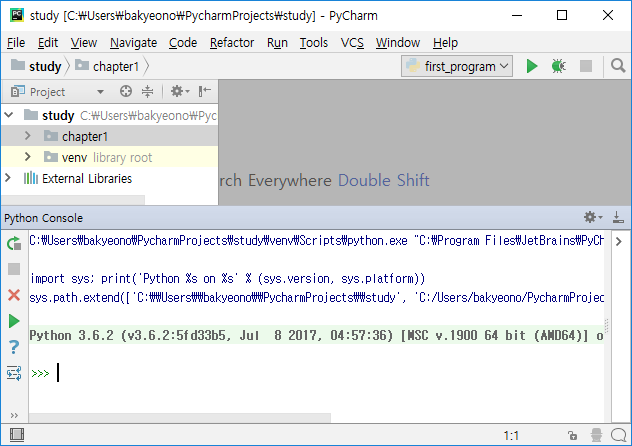Screen dimensions: 632x446
Task: Open Project view type dropdown
Action: point(100,92)
